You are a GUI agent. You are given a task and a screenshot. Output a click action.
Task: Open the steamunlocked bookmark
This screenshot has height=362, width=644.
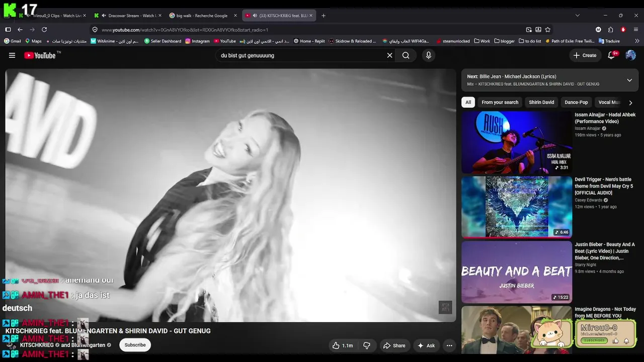tap(453, 41)
